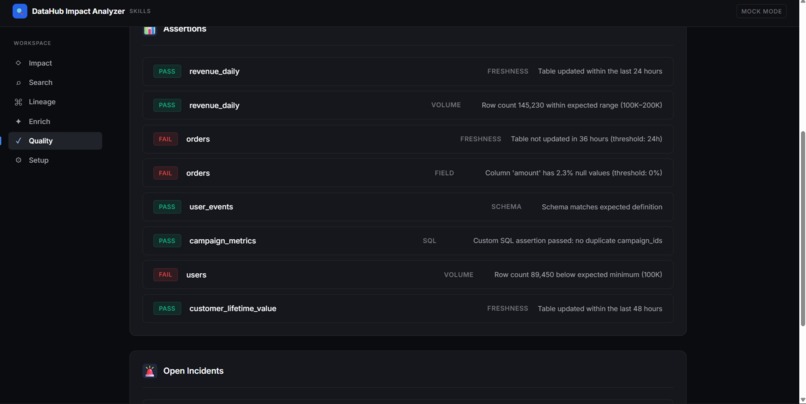This screenshot has height=404, width=806.
Task: Click the SQL type label for campaign_metrics
Action: click(429, 241)
